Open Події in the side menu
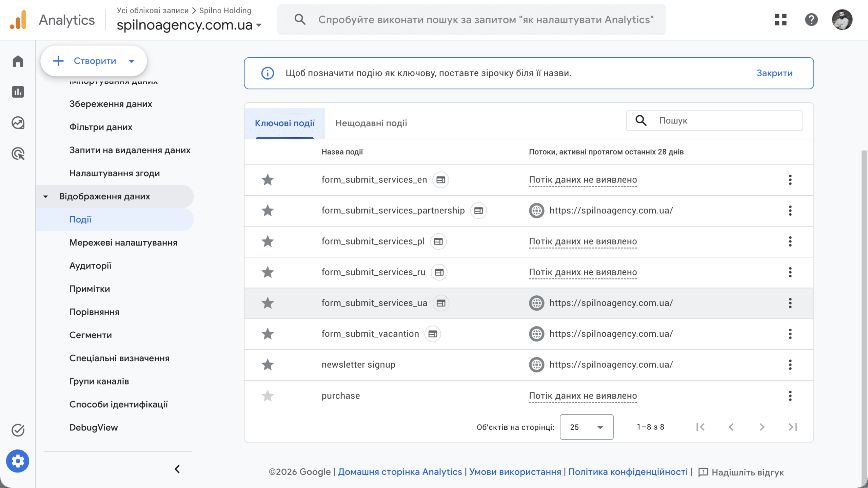 (115, 219)
